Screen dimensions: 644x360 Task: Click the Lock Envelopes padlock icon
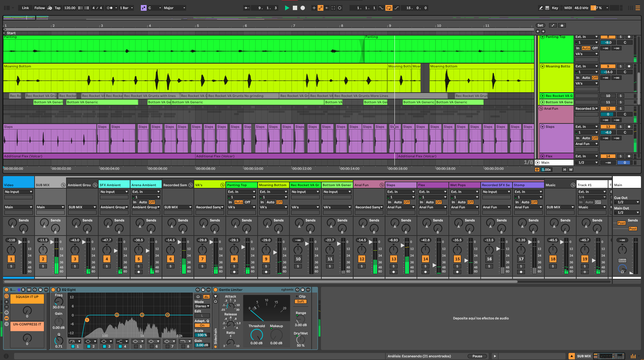coord(562,25)
